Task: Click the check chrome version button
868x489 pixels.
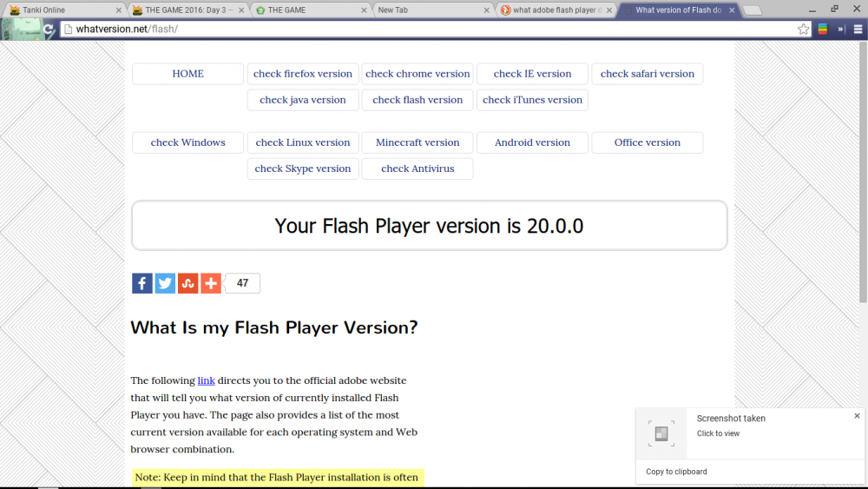Action: [x=418, y=74]
